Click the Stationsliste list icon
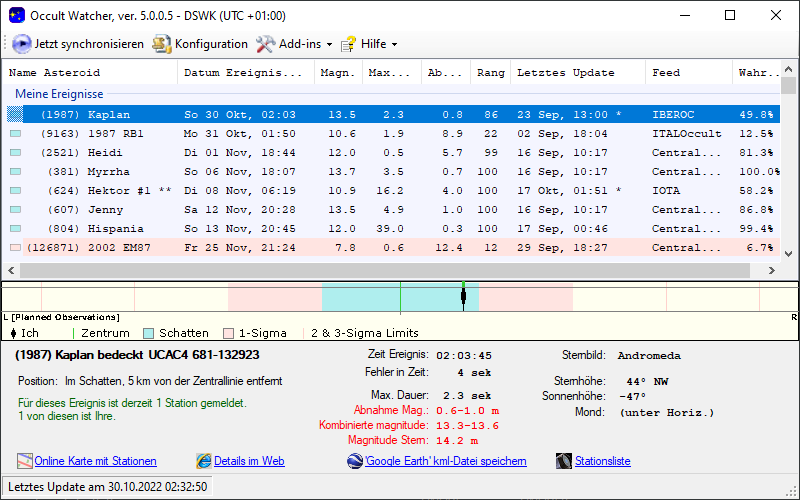800x500 pixels. [563, 461]
